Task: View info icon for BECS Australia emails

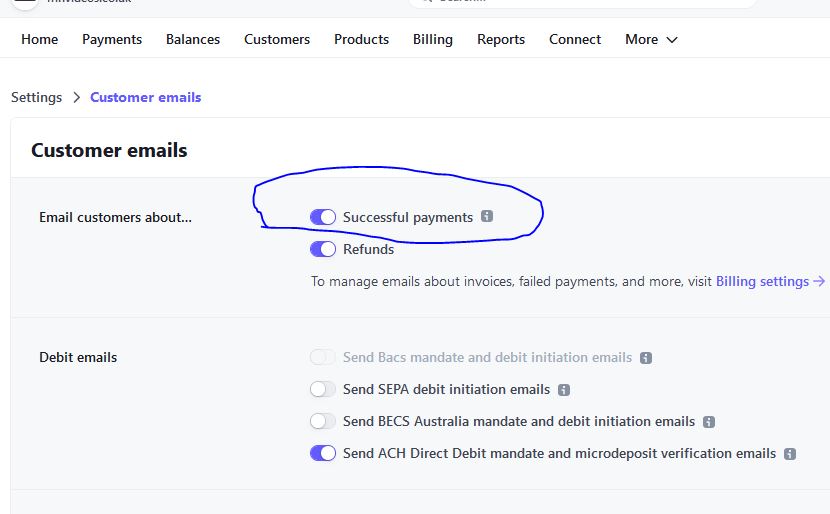Action: click(x=709, y=422)
